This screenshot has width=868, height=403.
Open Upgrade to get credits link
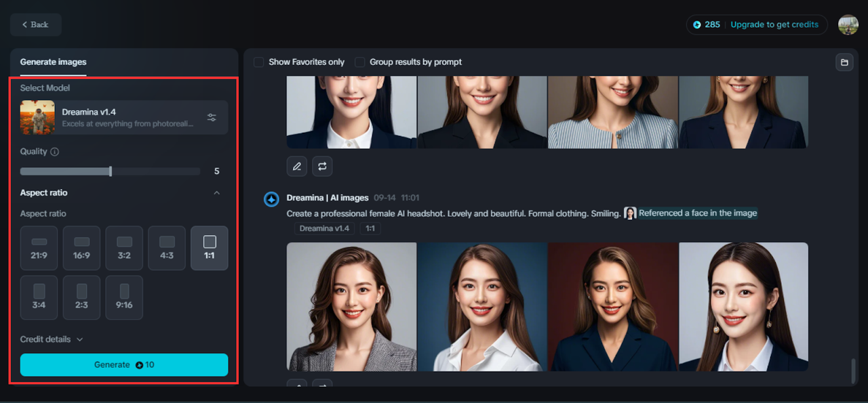pyautogui.click(x=774, y=24)
